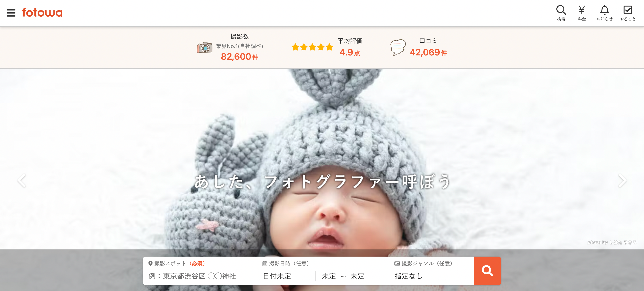This screenshot has height=291, width=644.
Task: Open the 検索 search icon
Action: coord(561,13)
